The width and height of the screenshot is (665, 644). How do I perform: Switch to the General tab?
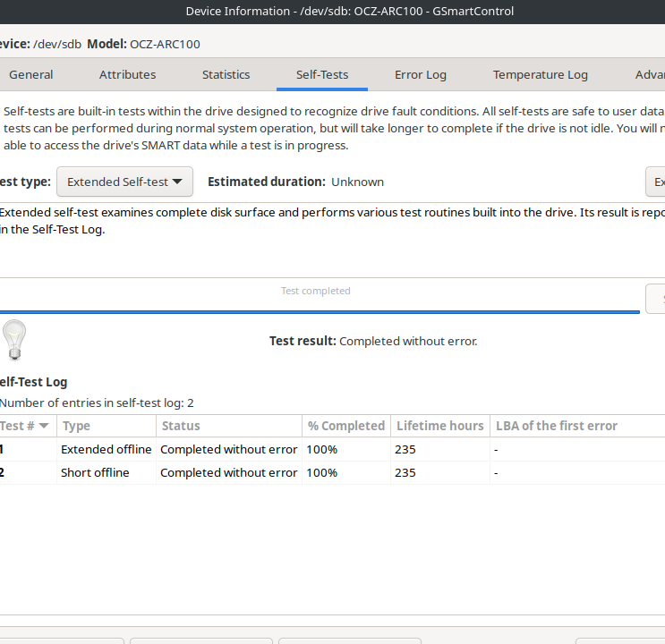[x=31, y=75]
